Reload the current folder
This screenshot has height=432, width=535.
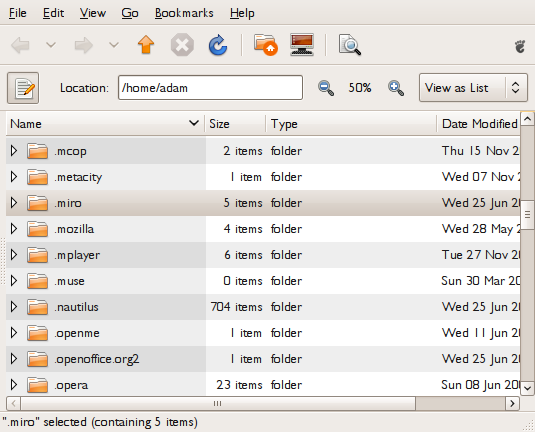click(x=218, y=45)
